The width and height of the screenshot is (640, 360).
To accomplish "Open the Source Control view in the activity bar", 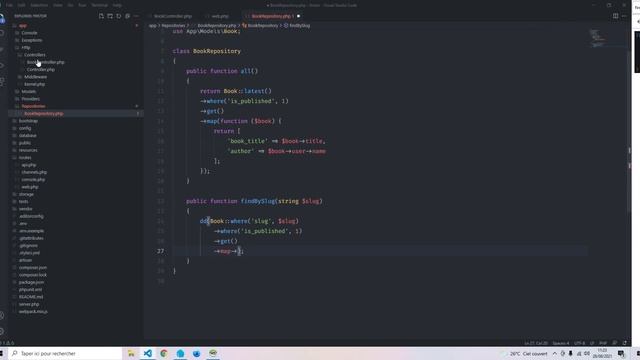I will coord(2,49).
